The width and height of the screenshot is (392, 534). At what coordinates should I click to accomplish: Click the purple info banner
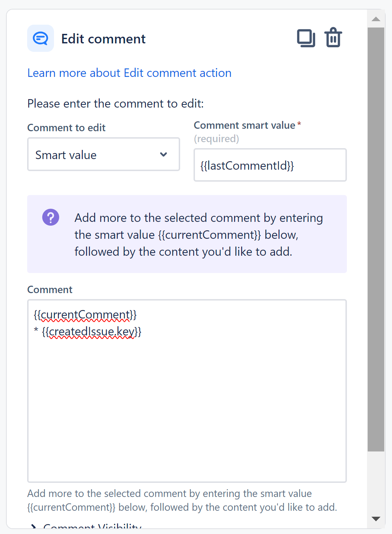[x=187, y=234]
